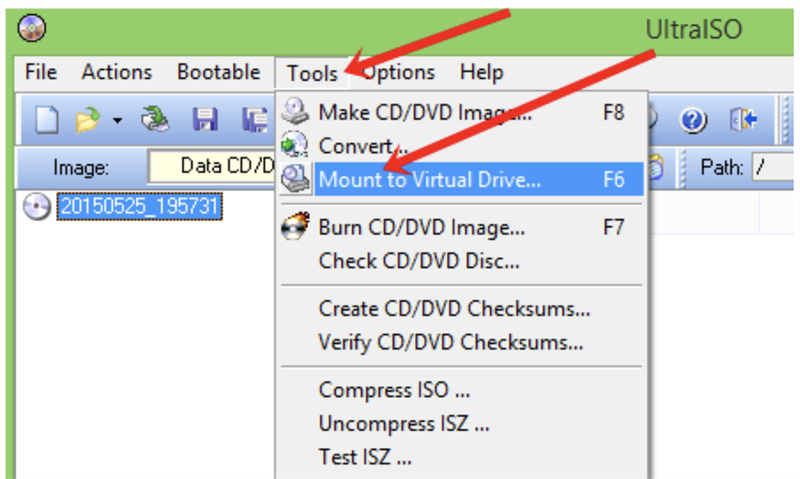Click the Open CD/DVD drive icon
The image size is (800, 479).
tap(154, 122)
